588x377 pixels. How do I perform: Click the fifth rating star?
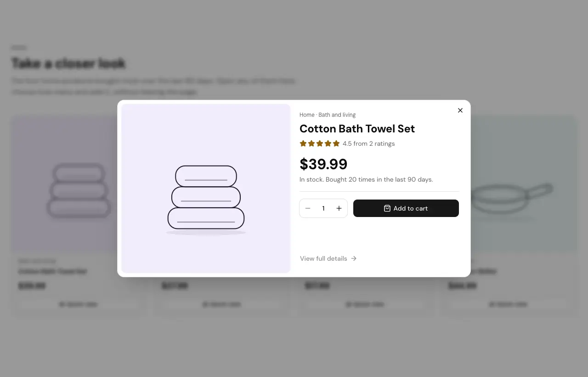(x=336, y=143)
